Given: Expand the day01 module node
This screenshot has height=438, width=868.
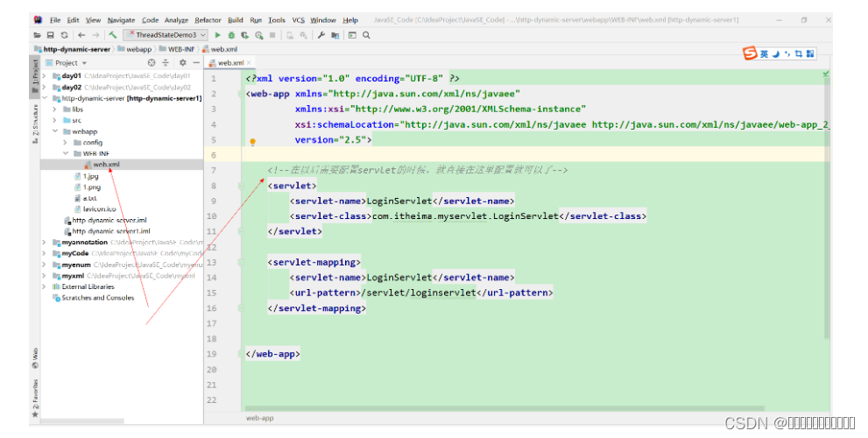Looking at the screenshot, I should point(45,76).
